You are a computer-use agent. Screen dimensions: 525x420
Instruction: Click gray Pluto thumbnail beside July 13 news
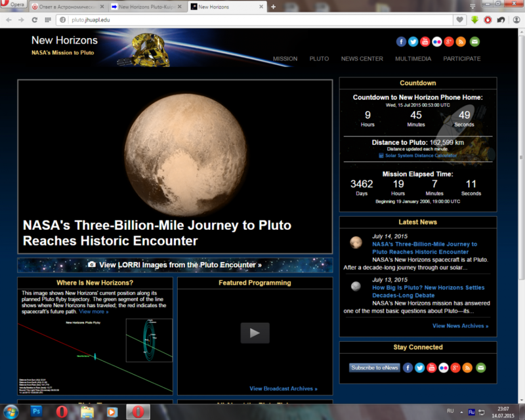(356, 286)
